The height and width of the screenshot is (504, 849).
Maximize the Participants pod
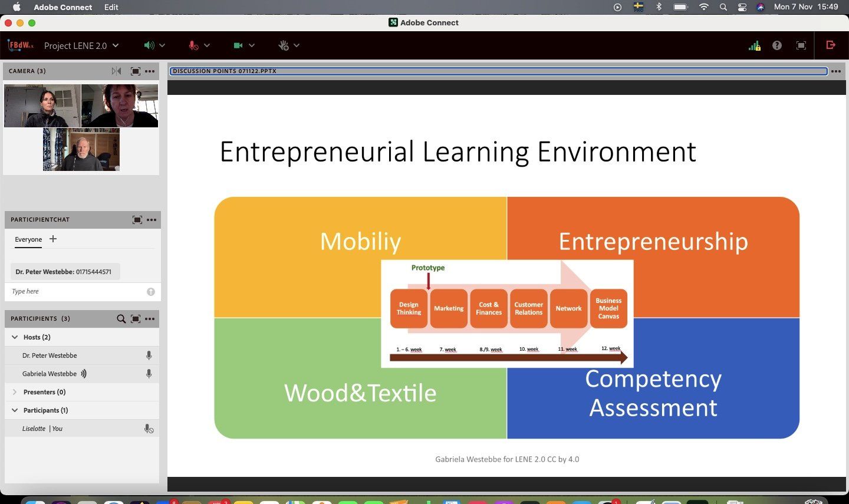tap(136, 319)
